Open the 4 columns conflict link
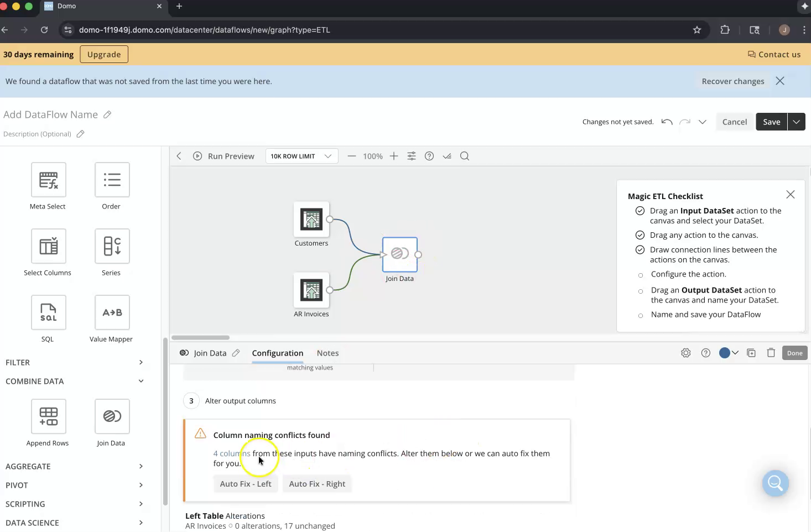Screen dimensions: 811x532 (x=232, y=453)
